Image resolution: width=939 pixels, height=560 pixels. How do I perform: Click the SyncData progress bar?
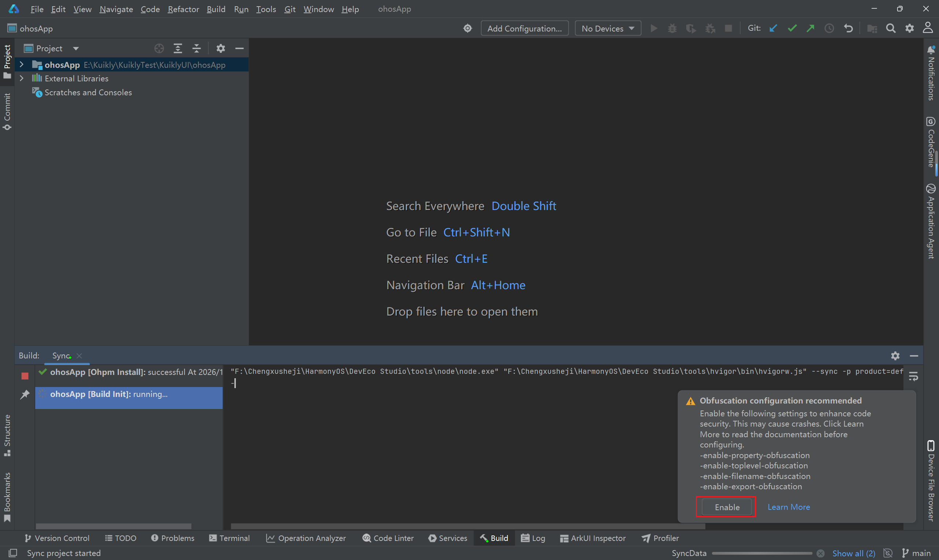coord(761,553)
